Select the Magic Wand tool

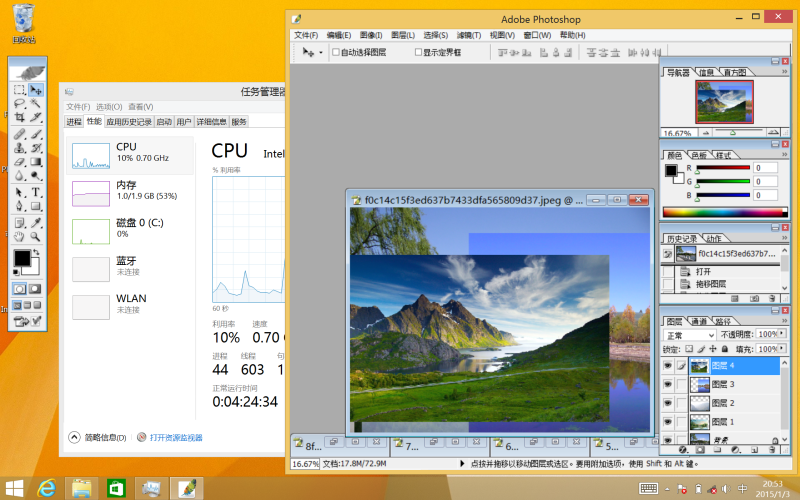click(36, 104)
